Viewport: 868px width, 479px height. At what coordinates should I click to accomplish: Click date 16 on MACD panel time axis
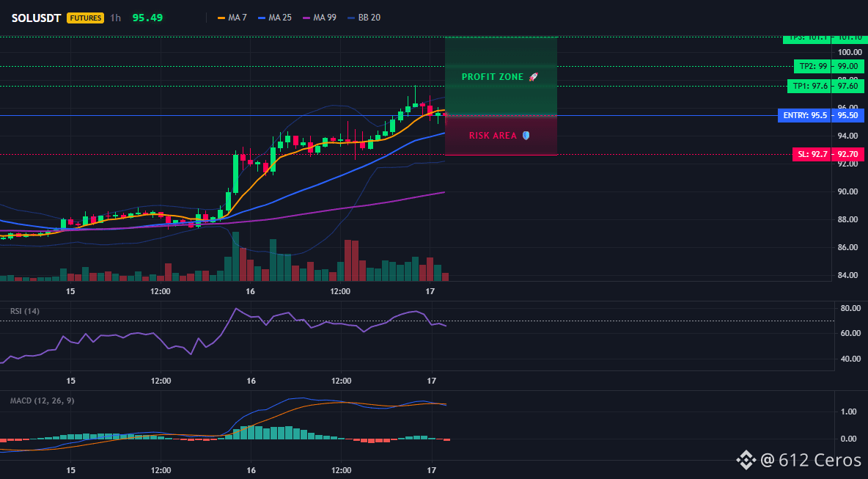pyautogui.click(x=250, y=471)
